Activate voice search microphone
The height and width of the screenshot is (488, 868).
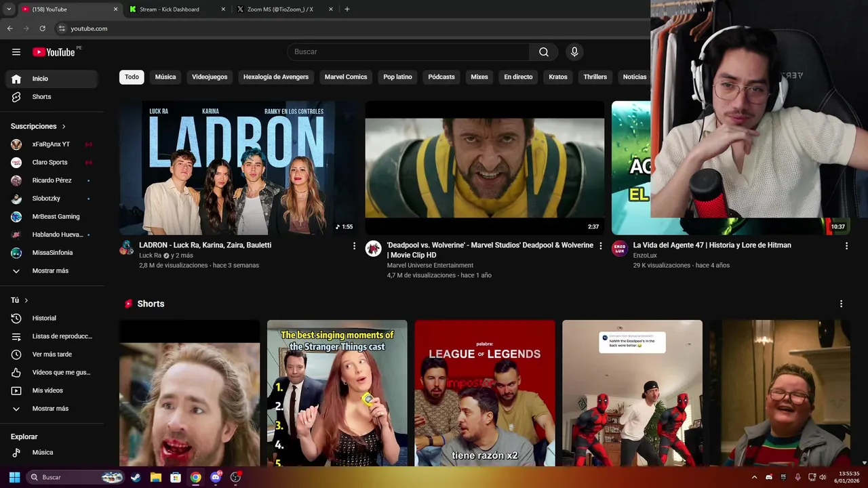(x=574, y=52)
